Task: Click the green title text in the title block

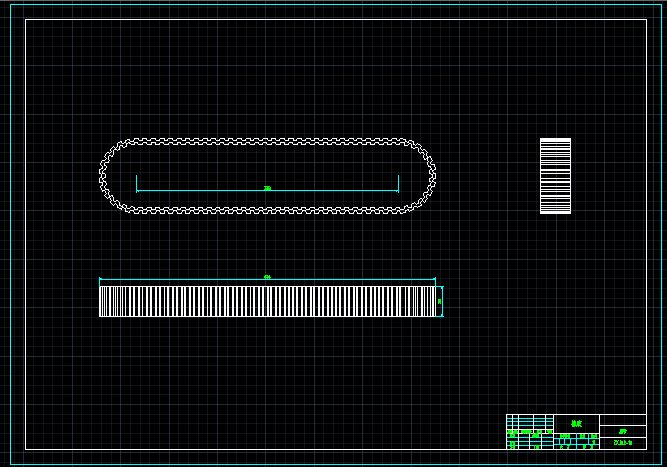Action: coord(576,423)
